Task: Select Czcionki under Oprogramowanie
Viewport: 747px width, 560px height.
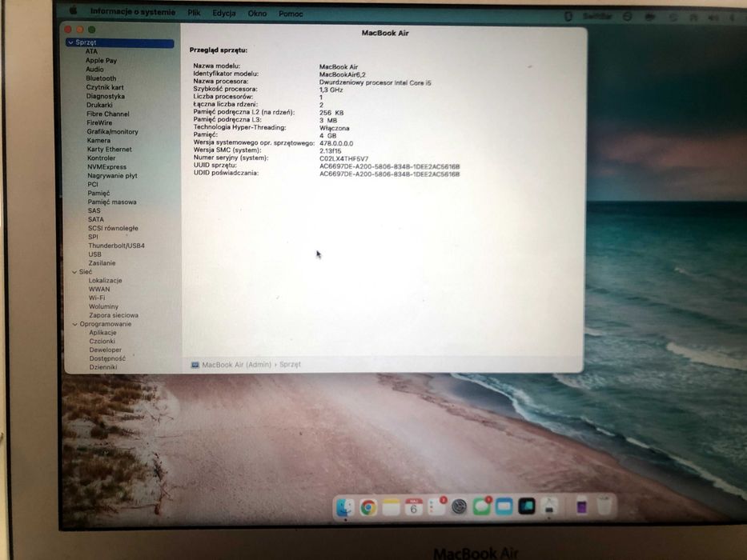Action: (102, 342)
